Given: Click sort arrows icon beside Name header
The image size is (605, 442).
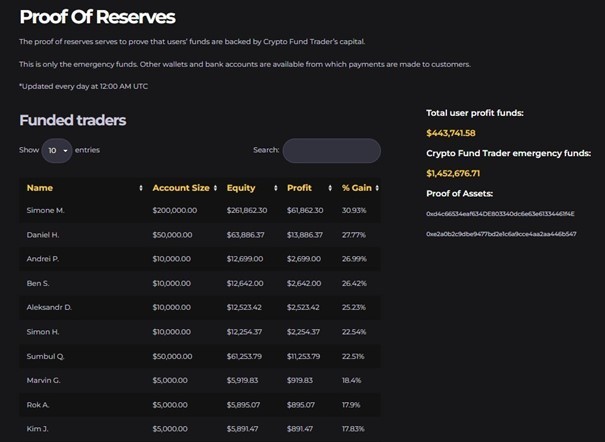Looking at the screenshot, I should [x=141, y=188].
